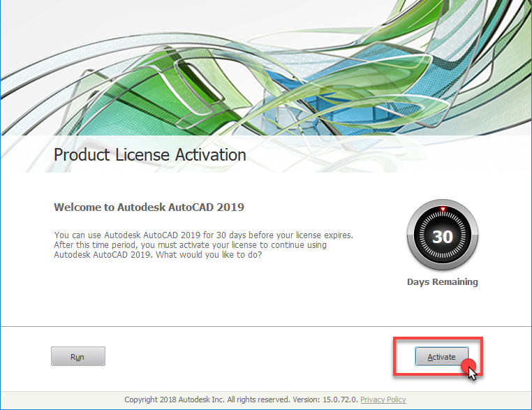Click the copyright version text '15.0.72.0'
532x410 pixels.
pos(339,400)
